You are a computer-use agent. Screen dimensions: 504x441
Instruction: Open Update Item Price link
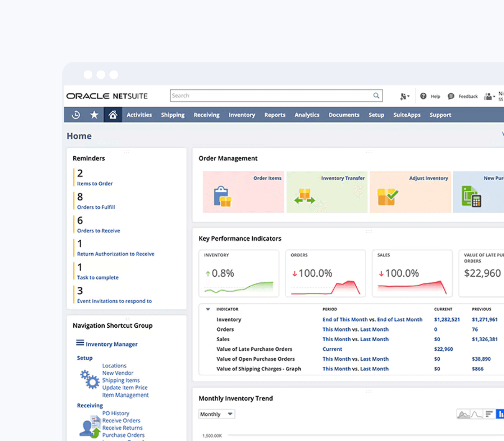click(x=125, y=388)
